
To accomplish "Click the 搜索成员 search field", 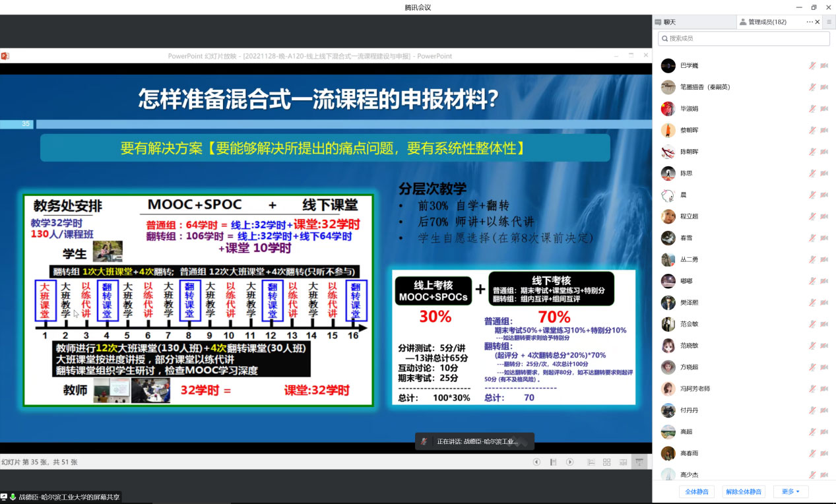I will click(x=744, y=38).
